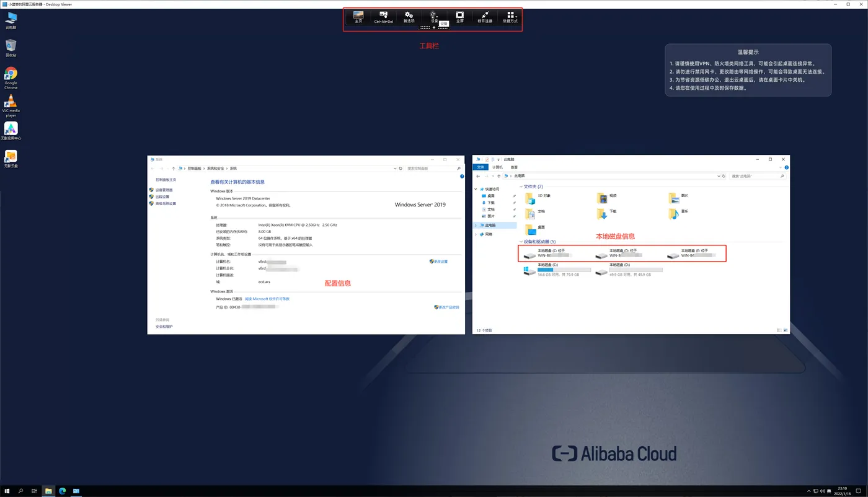
Task: Click the File Explorer back arrow
Action: tap(478, 176)
